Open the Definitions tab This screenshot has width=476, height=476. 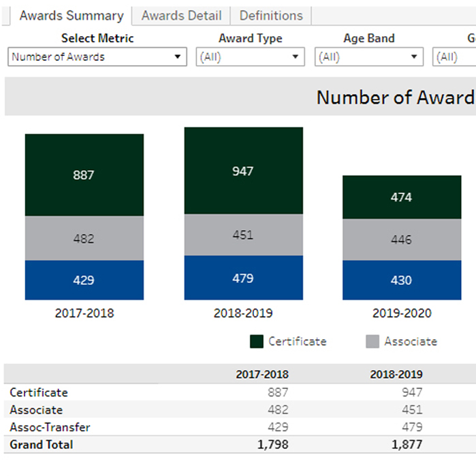(271, 16)
